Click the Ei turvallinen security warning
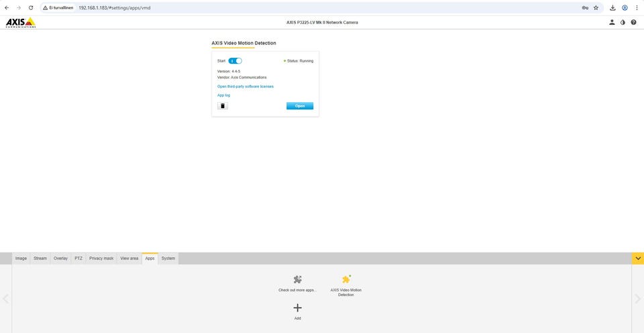644x333 pixels. point(58,8)
